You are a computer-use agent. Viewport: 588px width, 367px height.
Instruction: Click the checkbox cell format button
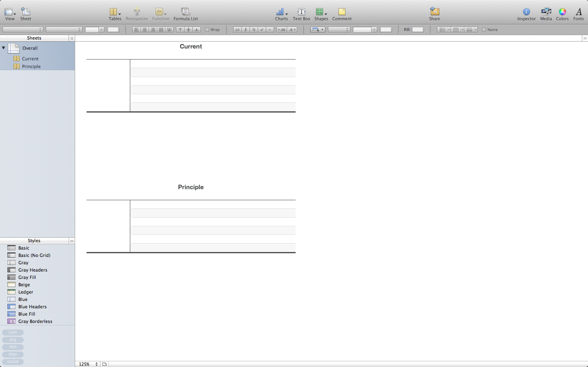coord(262,30)
